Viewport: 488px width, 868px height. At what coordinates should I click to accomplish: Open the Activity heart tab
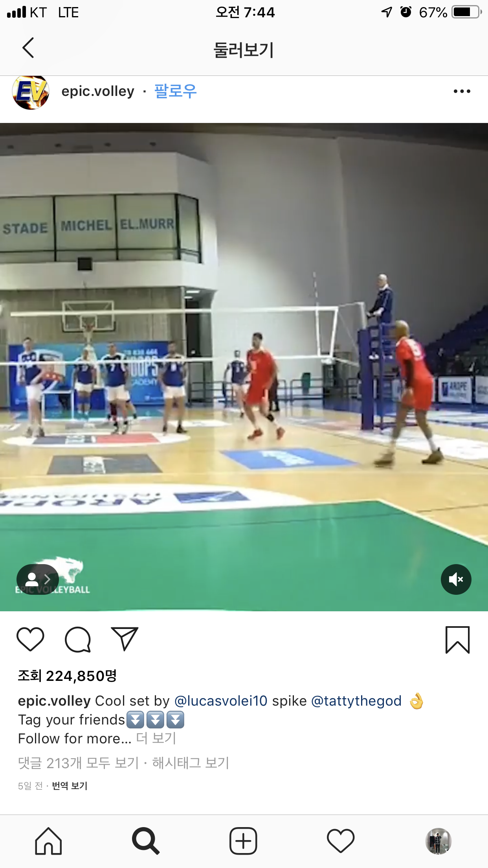341,841
